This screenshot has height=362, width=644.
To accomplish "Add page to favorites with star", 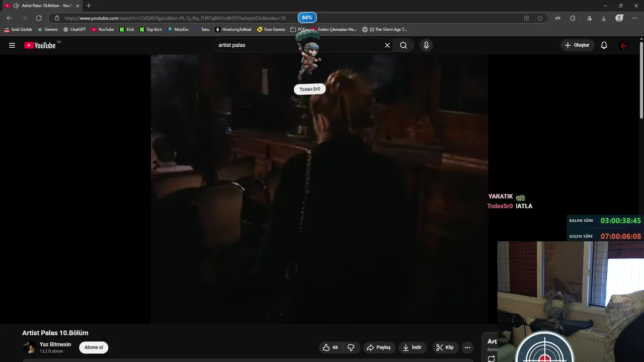I will 540,18.
